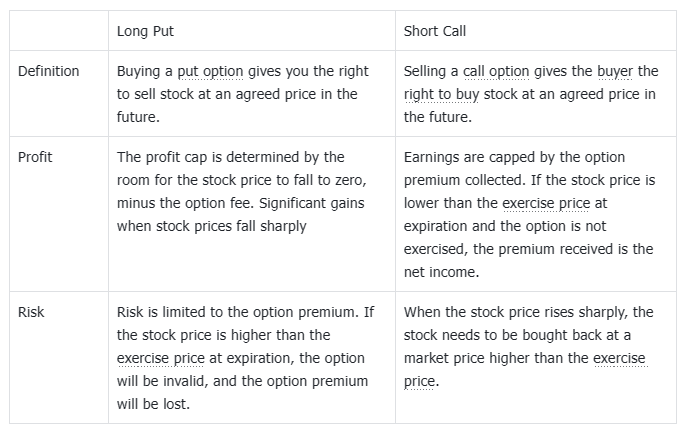Click 'exercise price' in Long Put risk

pos(161,358)
